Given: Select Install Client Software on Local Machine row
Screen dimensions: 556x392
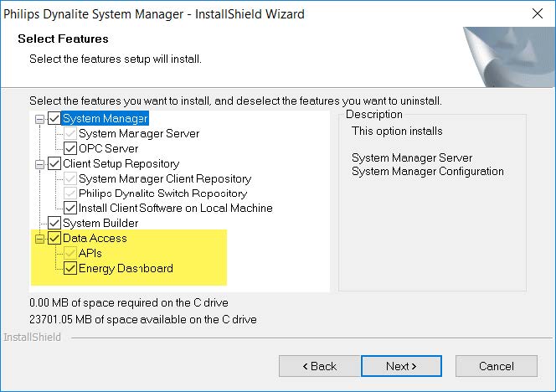Looking at the screenshot, I should (x=176, y=209).
